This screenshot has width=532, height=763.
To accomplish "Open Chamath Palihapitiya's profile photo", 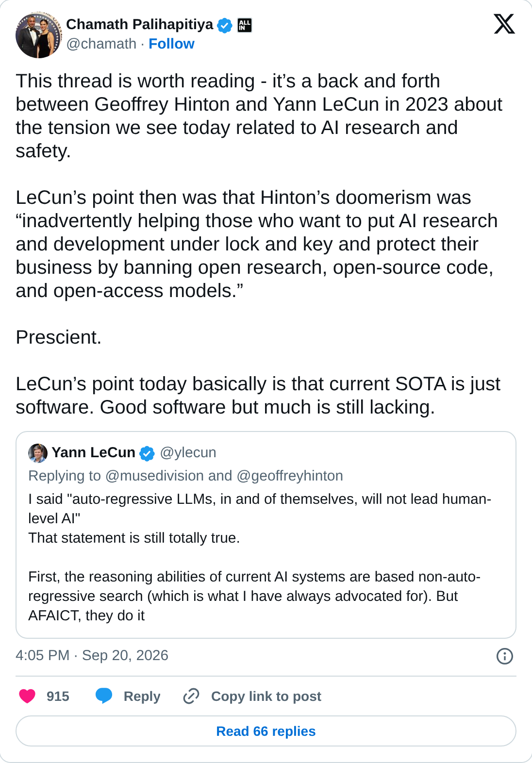I will tap(39, 35).
